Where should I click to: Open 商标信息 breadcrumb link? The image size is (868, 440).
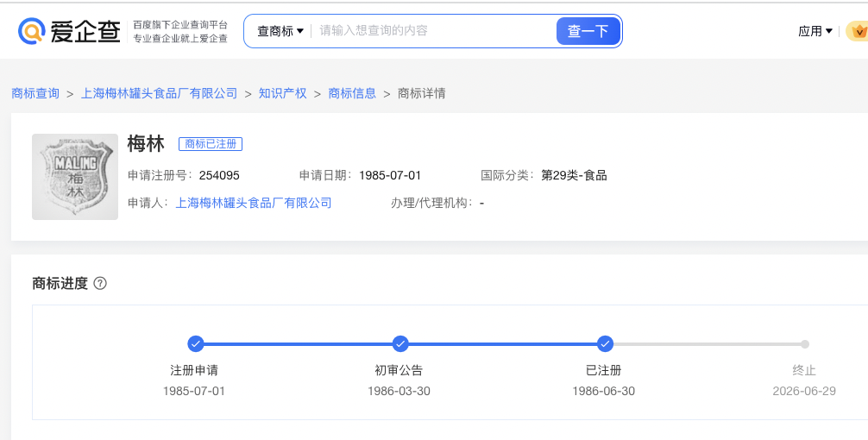click(352, 93)
